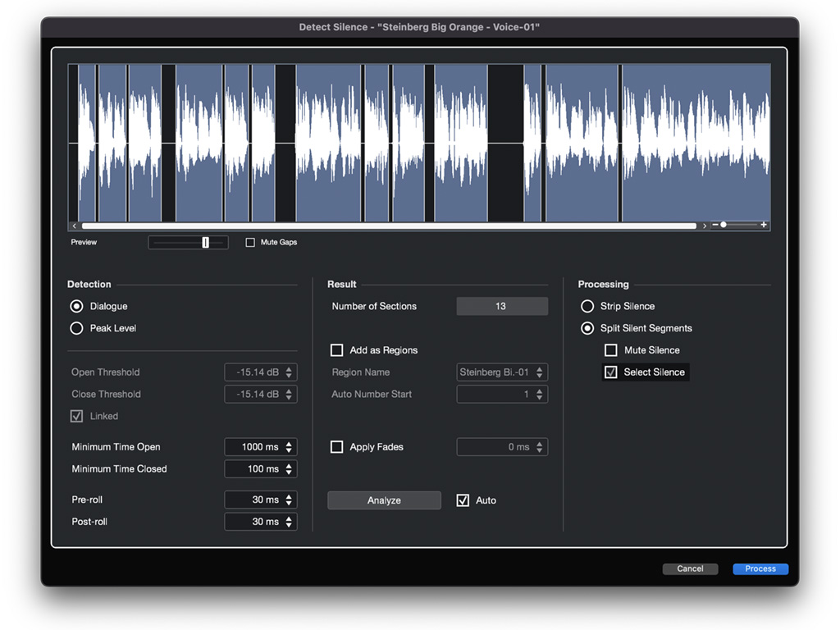
Task: Click the Minimum Time Closed stepper arrows
Action: coord(289,469)
